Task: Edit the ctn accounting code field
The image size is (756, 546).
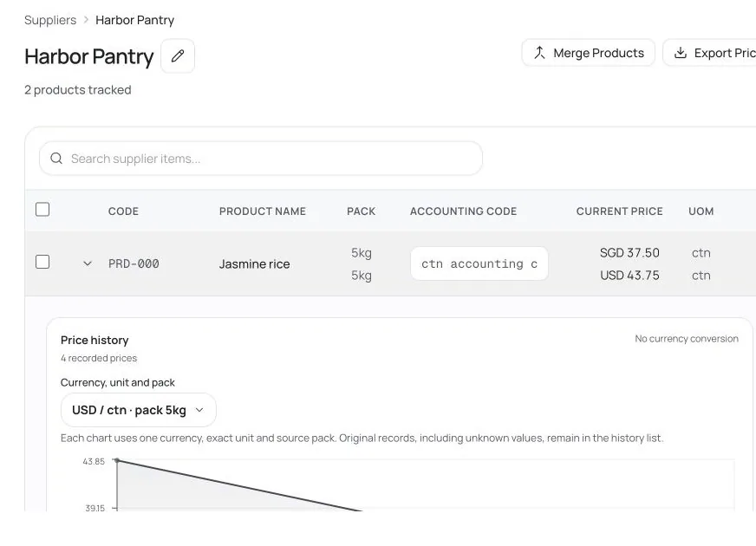Action: pos(479,263)
